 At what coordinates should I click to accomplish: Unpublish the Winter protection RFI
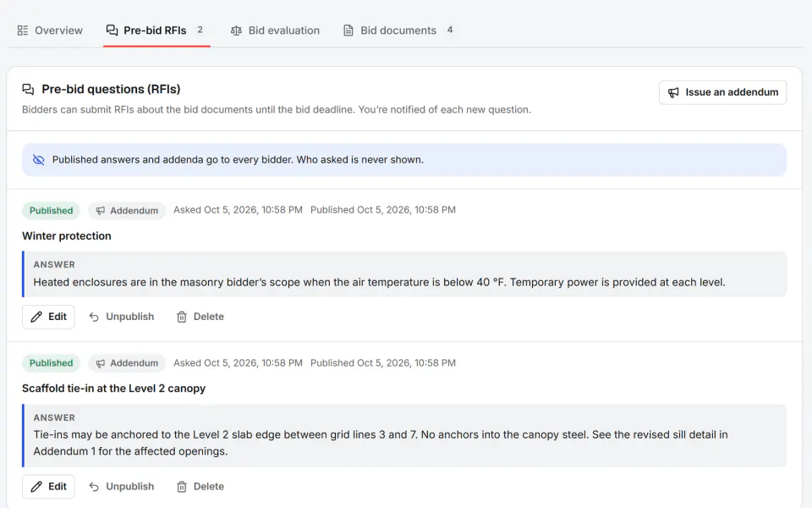122,317
